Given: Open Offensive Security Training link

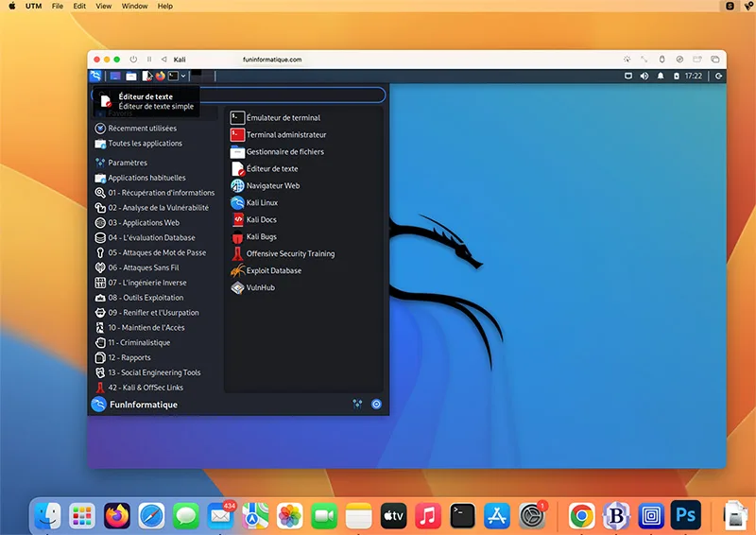Looking at the screenshot, I should 303,253.
